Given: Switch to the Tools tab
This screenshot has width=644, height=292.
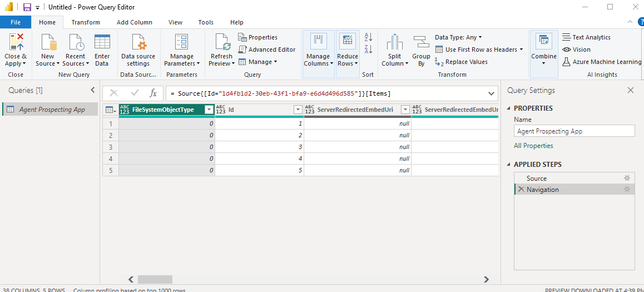Looking at the screenshot, I should click(206, 22).
